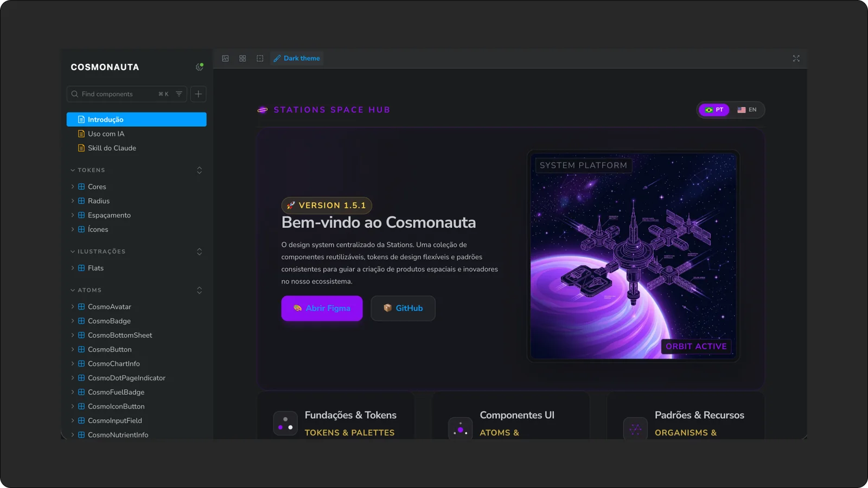868x488 pixels.
Task: Open the GitHub button link
Action: 403,308
